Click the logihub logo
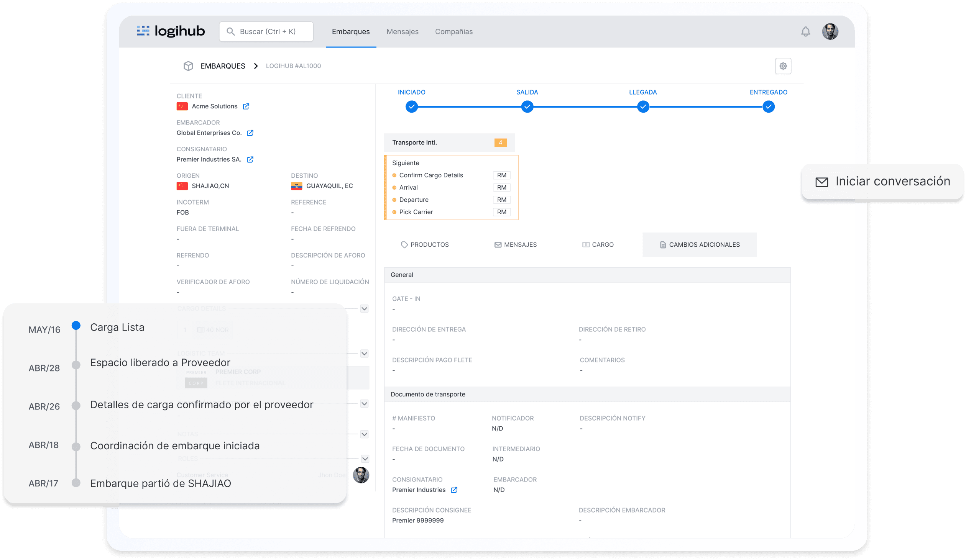The height and width of the screenshot is (560, 966). [171, 31]
